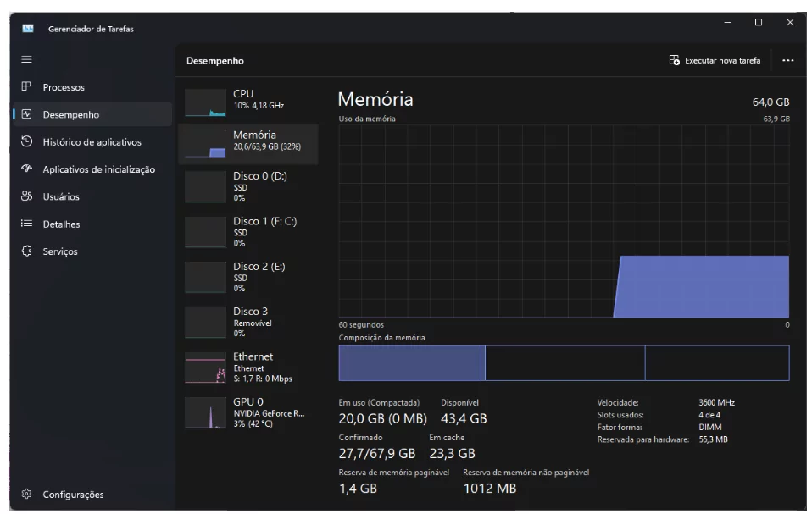Click the Desempenho sidebar icon
Viewport: 812px width, 514px height.
click(26, 114)
